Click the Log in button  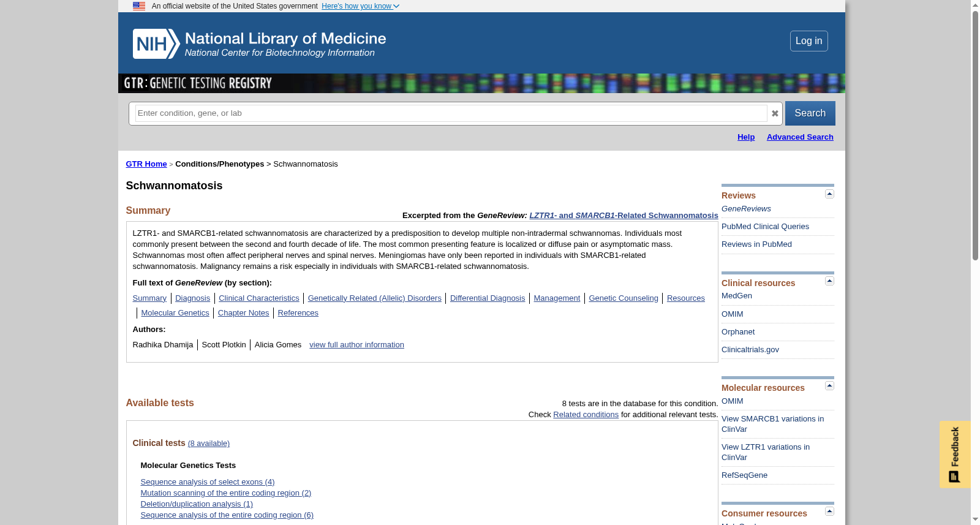click(809, 41)
